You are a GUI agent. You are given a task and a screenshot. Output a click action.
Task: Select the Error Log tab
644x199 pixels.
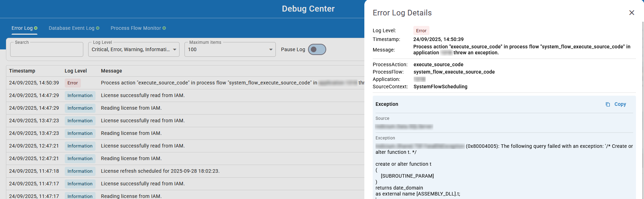point(22,28)
